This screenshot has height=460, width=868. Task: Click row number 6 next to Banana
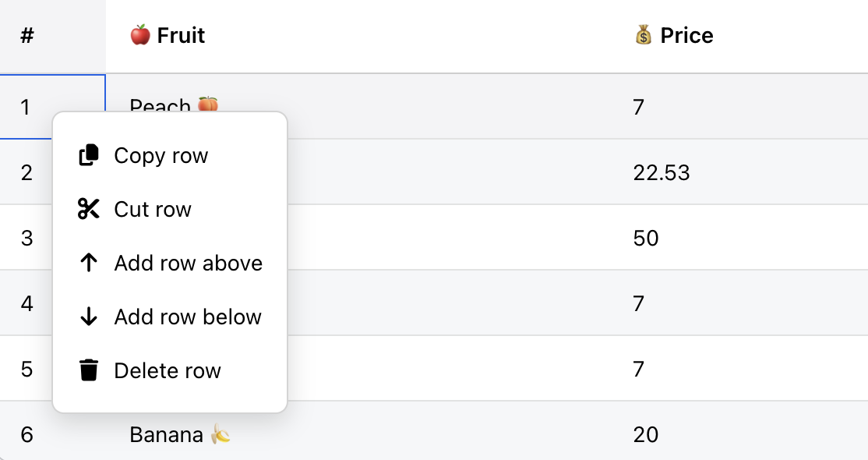click(27, 433)
